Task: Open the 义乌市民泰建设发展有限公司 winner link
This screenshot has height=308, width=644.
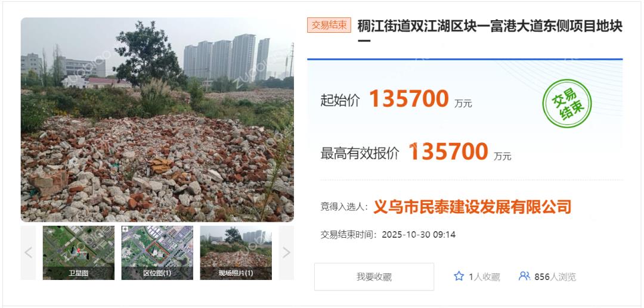Action: [472, 207]
